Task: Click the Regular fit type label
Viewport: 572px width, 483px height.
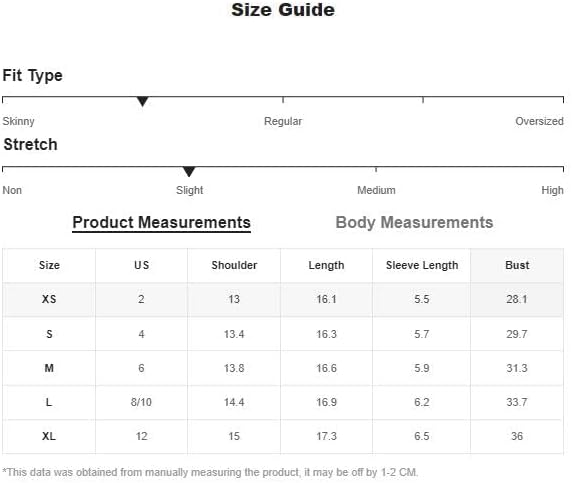Action: coord(283,121)
